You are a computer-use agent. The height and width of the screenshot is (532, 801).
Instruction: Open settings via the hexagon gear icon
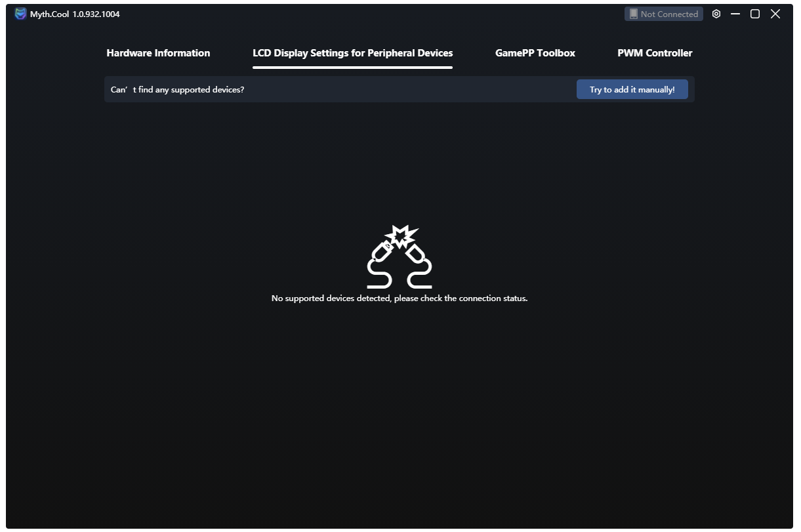coord(716,14)
